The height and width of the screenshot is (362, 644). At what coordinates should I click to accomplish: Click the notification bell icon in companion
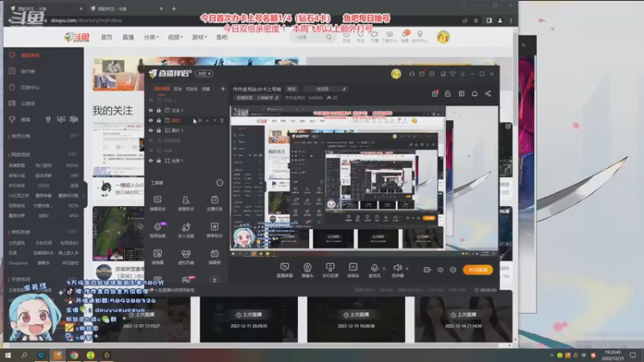[474, 93]
